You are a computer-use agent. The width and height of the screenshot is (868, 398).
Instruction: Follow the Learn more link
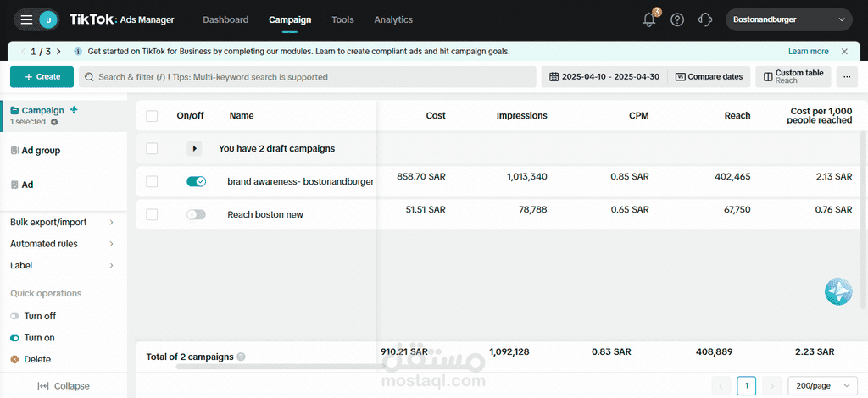point(808,52)
